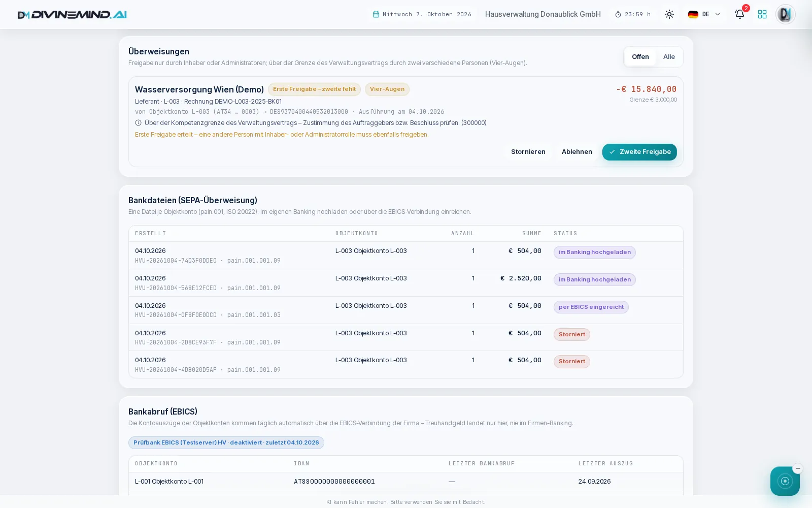This screenshot has width=812, height=508.
Task: Approve with Zweite Freigabe button
Action: (x=639, y=152)
